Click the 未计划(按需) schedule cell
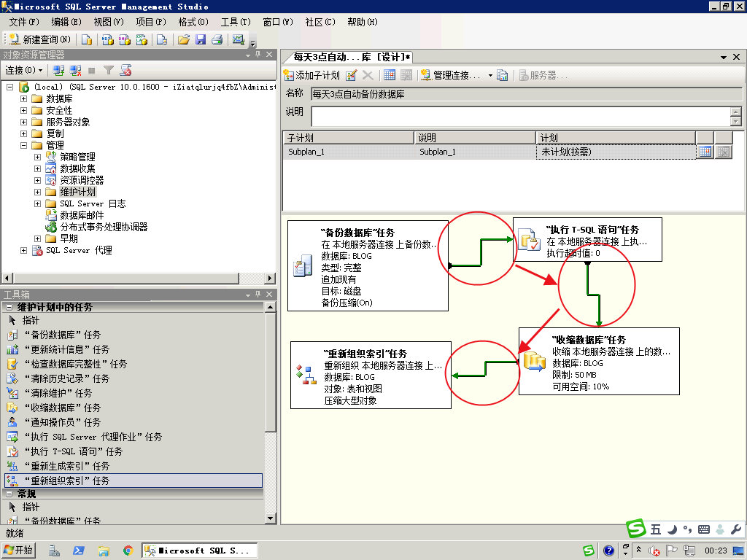 point(616,152)
